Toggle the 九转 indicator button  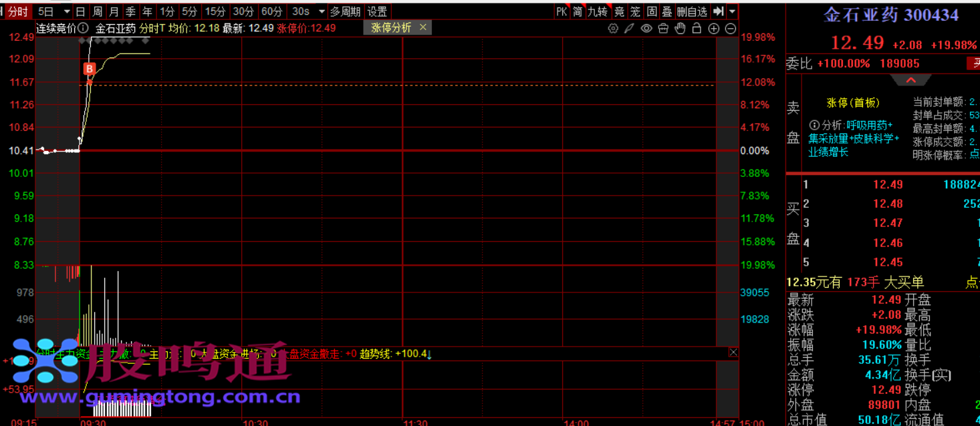pyautogui.click(x=598, y=11)
